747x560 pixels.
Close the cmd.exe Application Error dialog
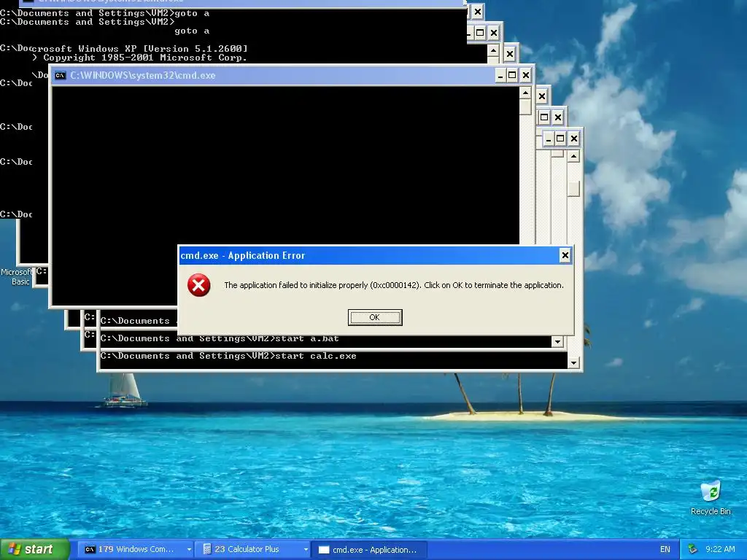(565, 255)
